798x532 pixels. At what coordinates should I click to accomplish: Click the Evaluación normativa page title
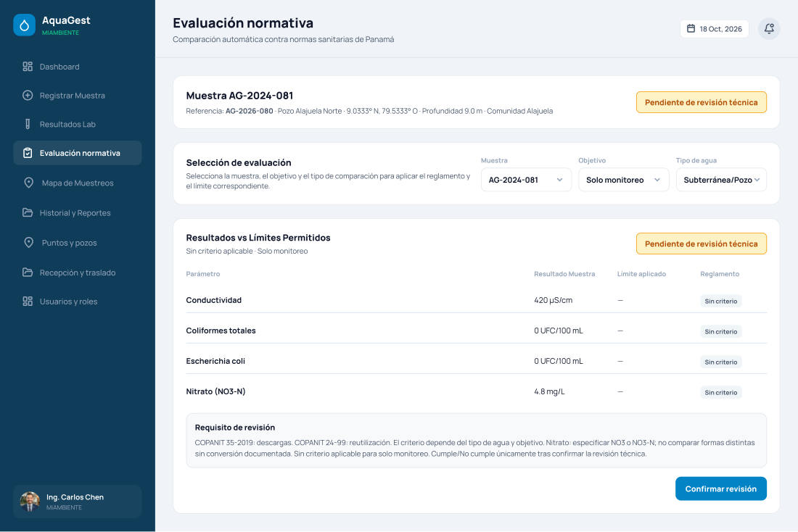243,23
